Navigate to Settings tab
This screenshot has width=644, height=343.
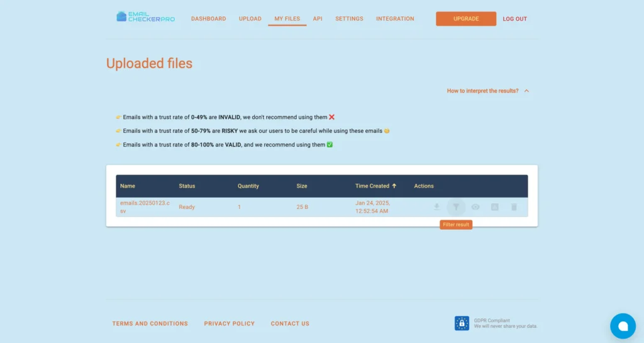pos(349,18)
